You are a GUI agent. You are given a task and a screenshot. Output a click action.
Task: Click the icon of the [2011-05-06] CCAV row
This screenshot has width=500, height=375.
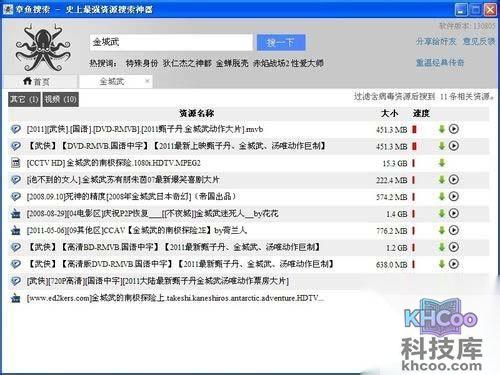click(16, 230)
